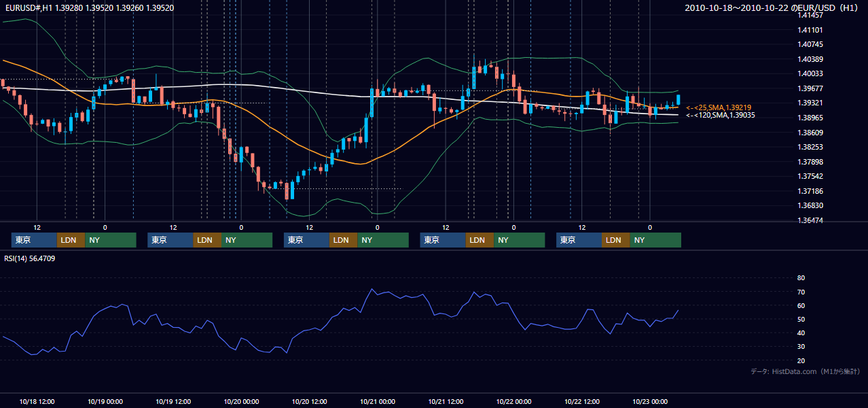Click the 1.39677 price axis value
The height and width of the screenshot is (408, 868).
click(x=810, y=88)
